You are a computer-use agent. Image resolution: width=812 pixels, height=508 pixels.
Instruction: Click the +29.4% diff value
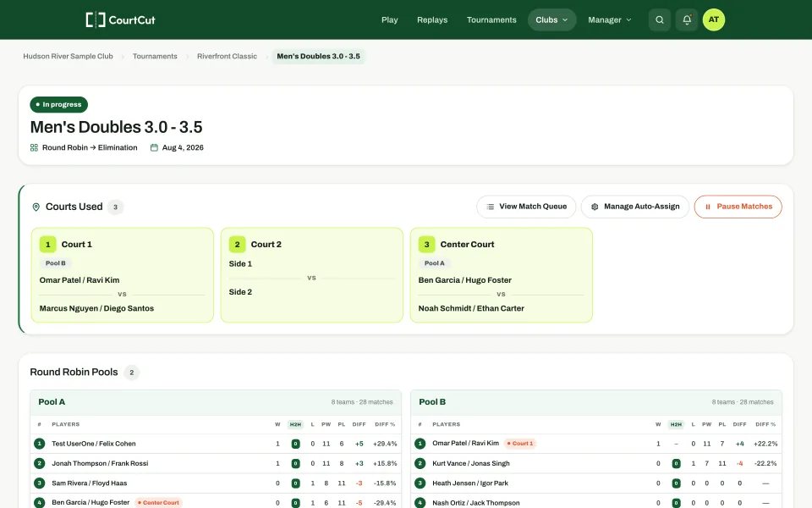[385, 444]
